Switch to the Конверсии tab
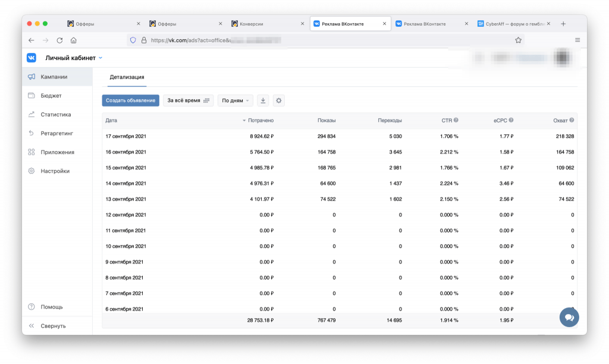 point(267,24)
